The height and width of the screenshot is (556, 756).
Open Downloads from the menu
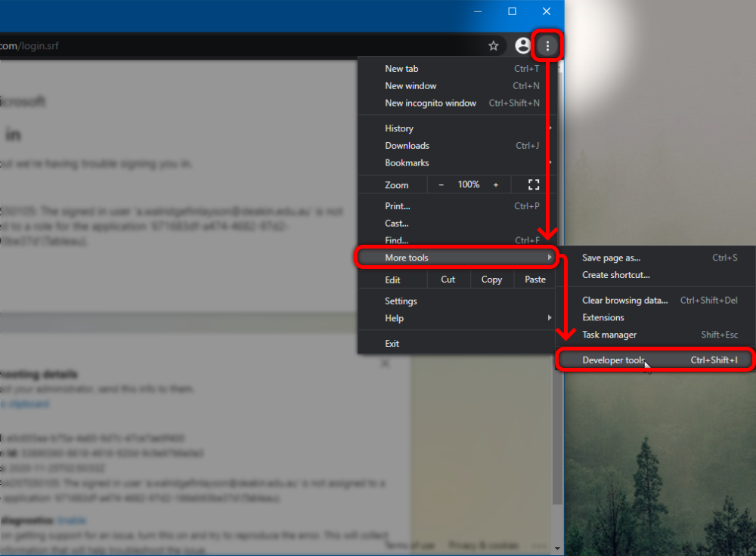(x=457, y=146)
